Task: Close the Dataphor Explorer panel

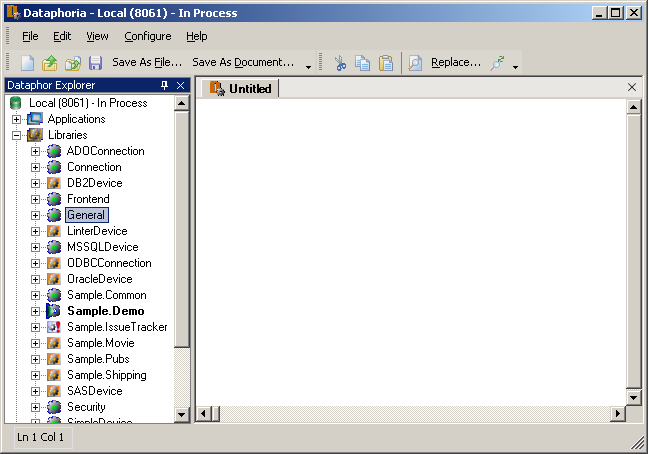Action: click(180, 86)
